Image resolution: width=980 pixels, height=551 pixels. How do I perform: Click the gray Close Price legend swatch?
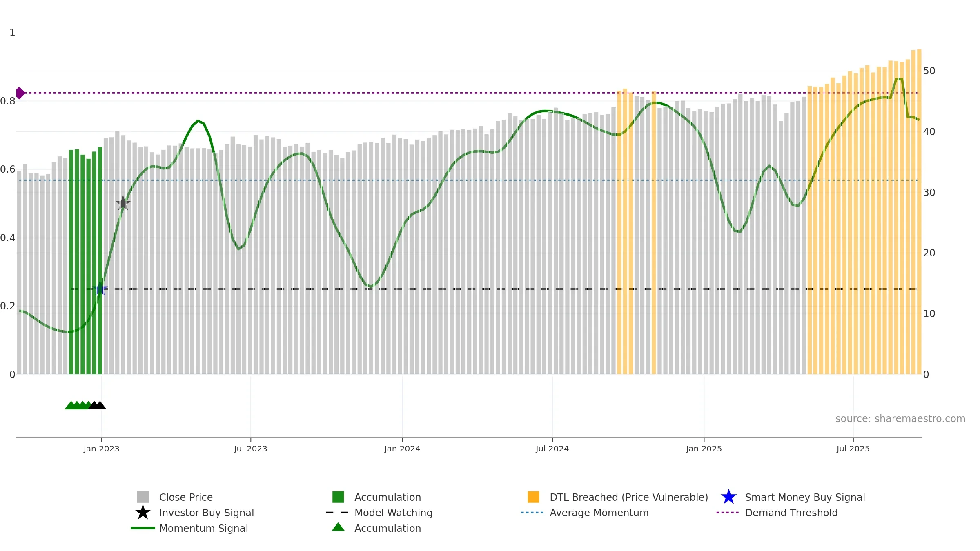click(x=143, y=497)
